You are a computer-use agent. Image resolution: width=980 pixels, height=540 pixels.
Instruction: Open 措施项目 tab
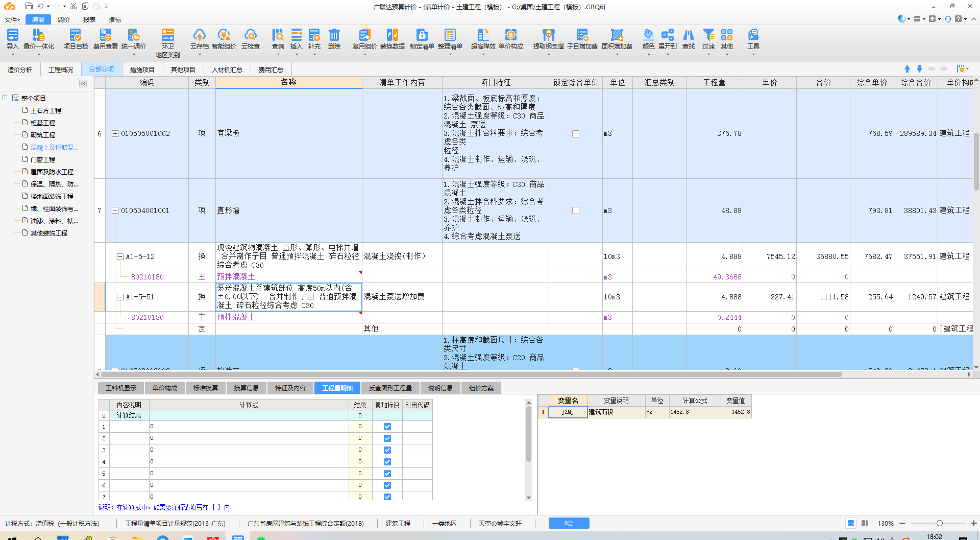click(x=142, y=69)
